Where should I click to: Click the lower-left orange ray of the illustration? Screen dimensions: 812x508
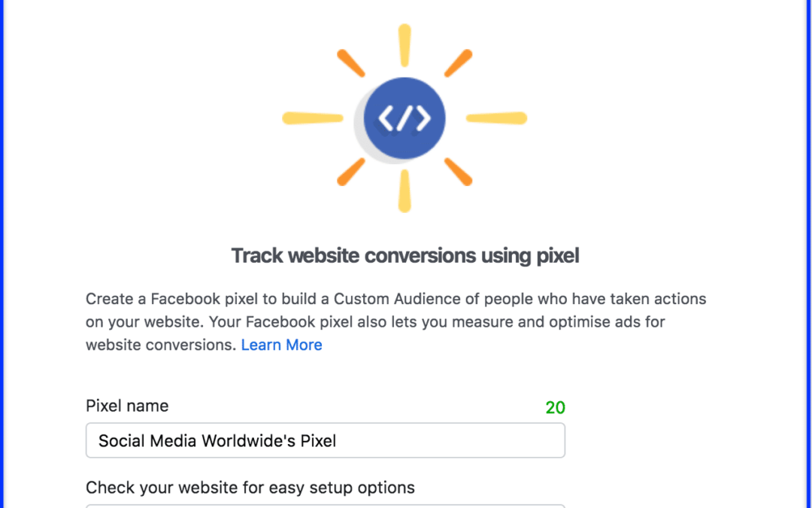351,172
